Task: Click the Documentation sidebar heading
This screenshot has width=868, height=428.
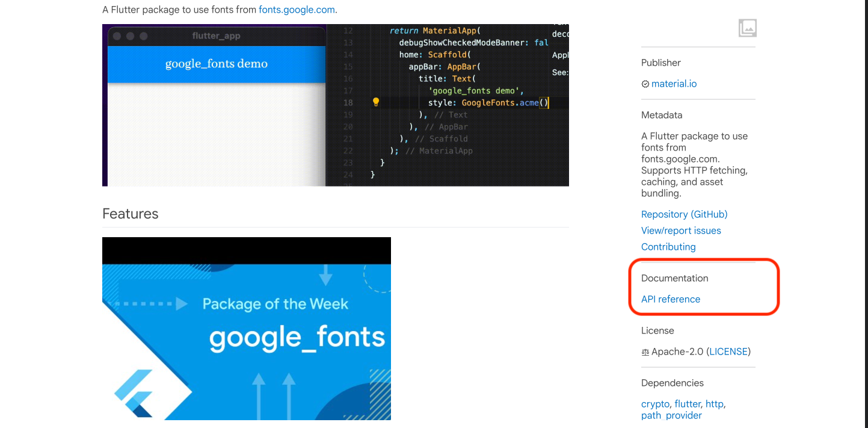Action: point(675,278)
